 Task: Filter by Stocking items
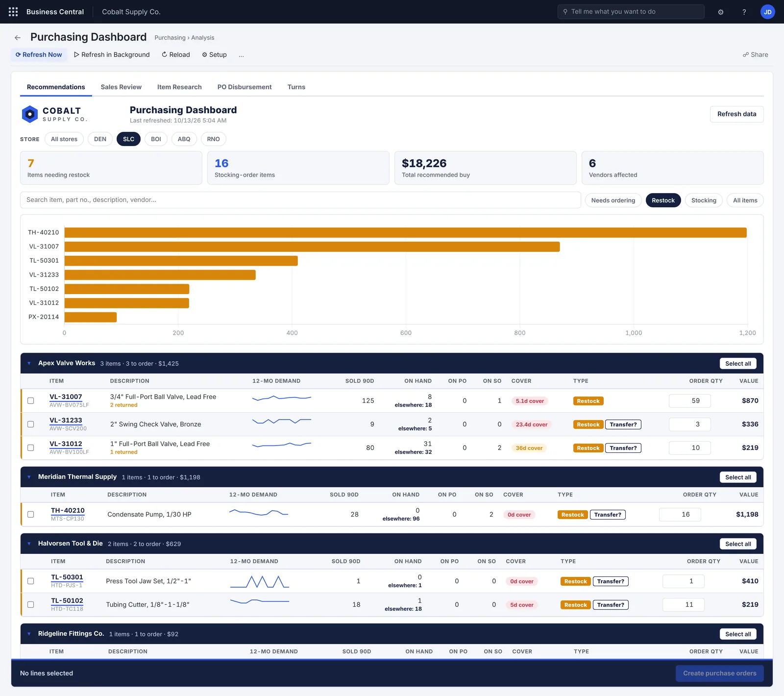pos(704,200)
